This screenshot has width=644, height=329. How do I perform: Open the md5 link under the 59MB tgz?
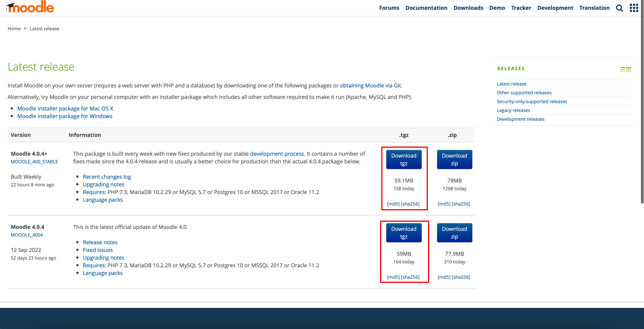393,277
